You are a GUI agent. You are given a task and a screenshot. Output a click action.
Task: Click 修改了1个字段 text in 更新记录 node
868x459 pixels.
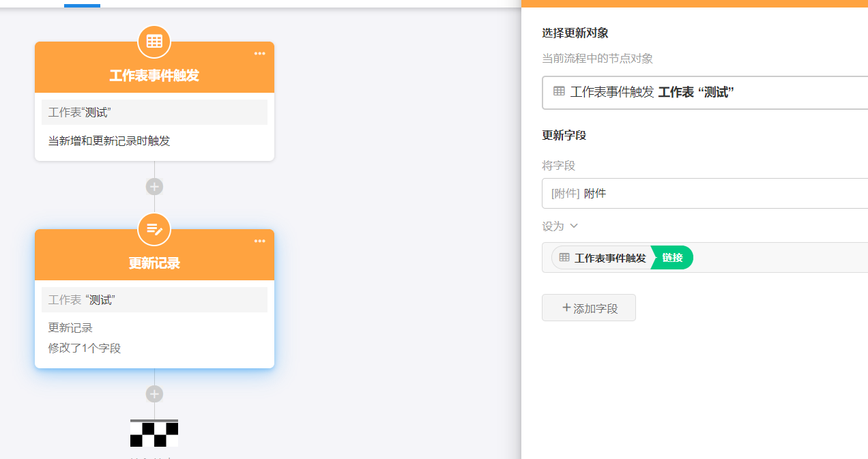click(x=85, y=348)
